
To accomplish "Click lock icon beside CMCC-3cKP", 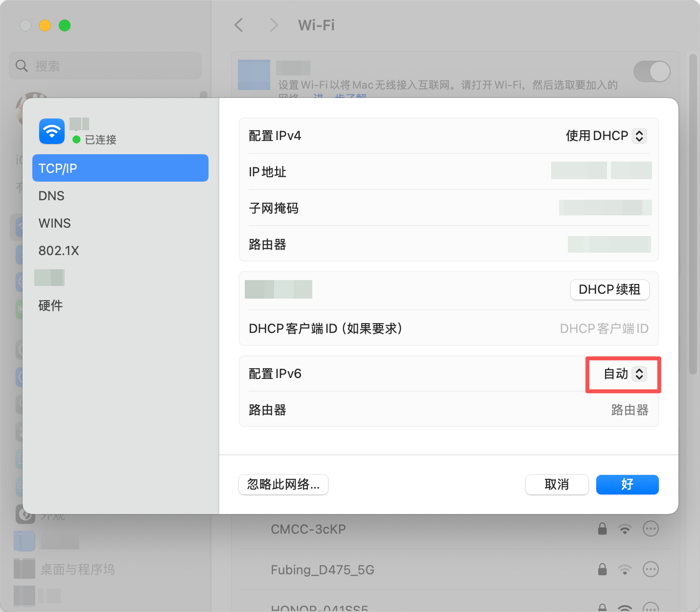I will 602,529.
